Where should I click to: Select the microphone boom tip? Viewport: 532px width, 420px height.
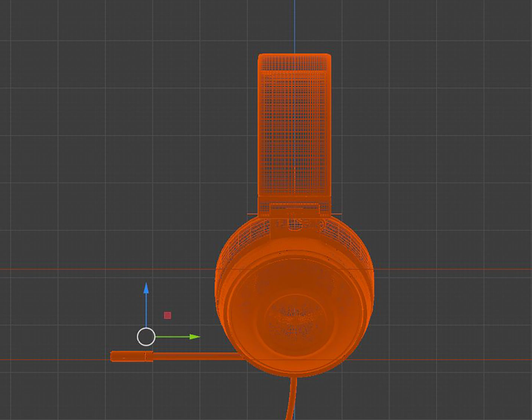(x=131, y=356)
